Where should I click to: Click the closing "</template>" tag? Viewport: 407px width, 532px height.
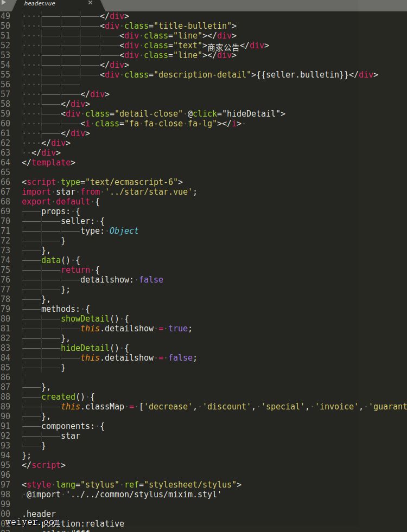point(48,163)
